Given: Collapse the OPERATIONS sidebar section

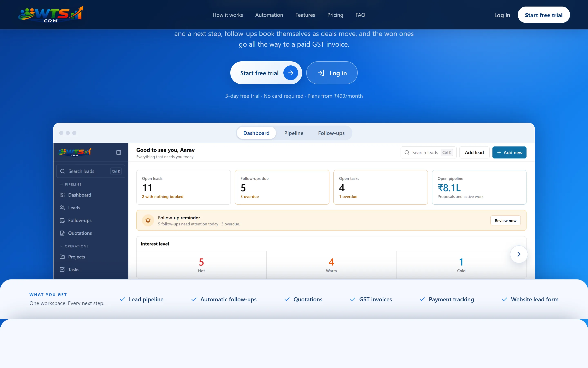Looking at the screenshot, I should tap(74, 246).
